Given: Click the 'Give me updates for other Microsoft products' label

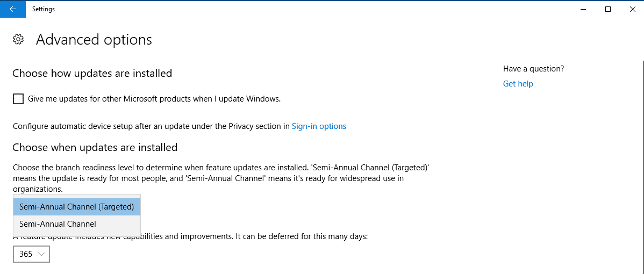Looking at the screenshot, I should 154,99.
